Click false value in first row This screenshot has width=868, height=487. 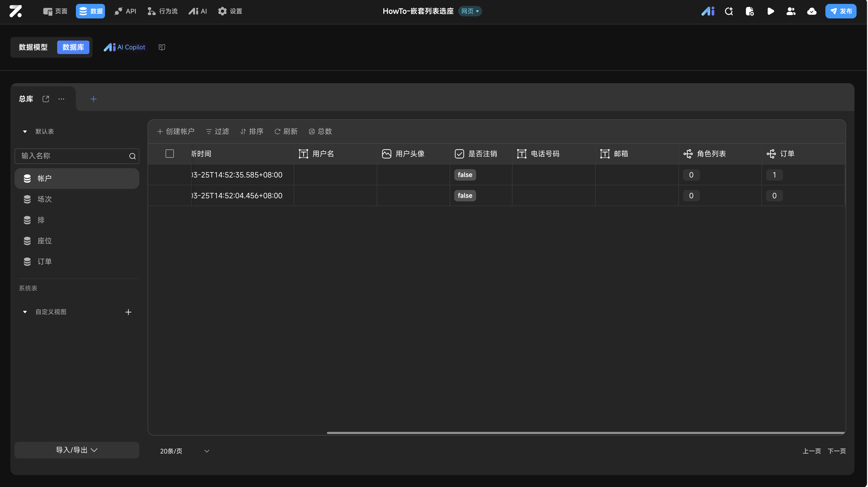(465, 175)
